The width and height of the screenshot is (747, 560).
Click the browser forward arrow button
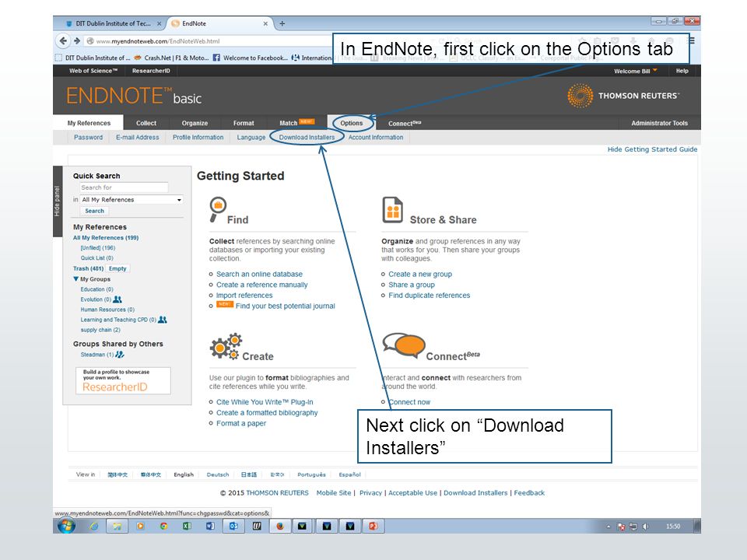click(77, 41)
